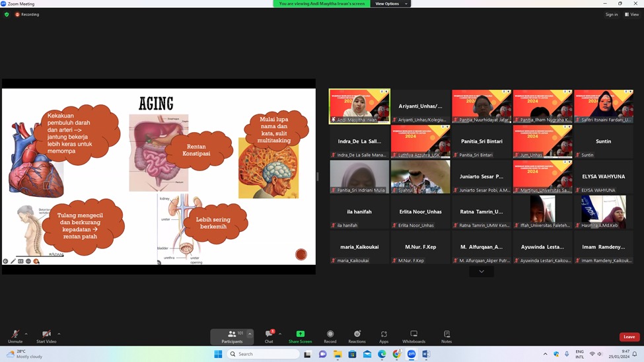Open meeting Notes

pyautogui.click(x=447, y=336)
